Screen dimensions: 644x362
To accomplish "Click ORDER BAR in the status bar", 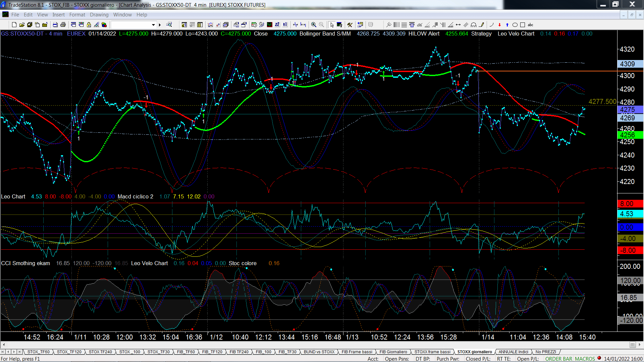I will click(559, 359).
